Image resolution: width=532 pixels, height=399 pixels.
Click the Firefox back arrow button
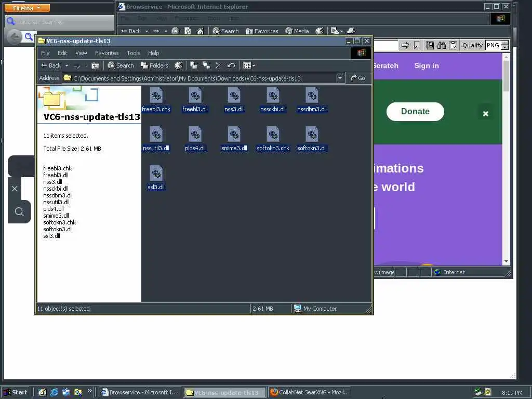point(14,37)
